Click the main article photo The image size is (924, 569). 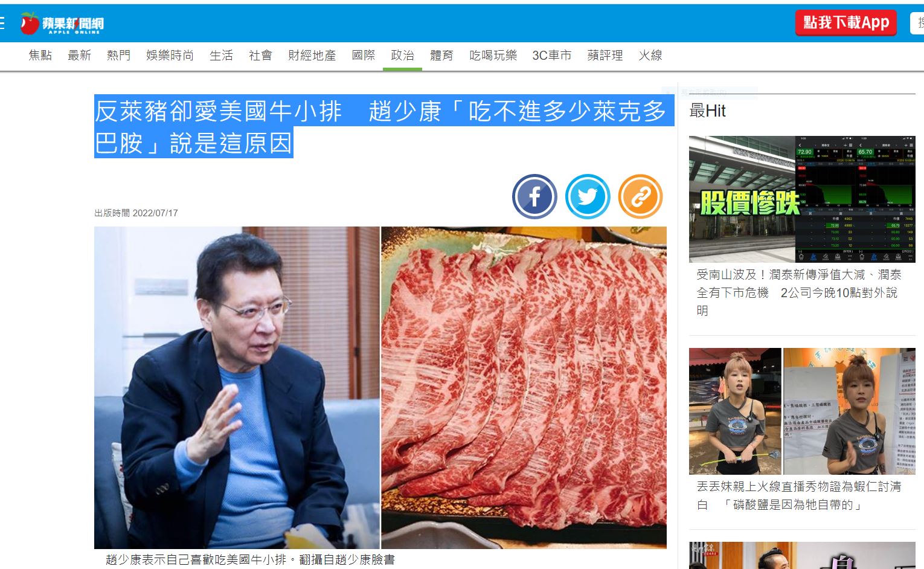[x=380, y=387]
